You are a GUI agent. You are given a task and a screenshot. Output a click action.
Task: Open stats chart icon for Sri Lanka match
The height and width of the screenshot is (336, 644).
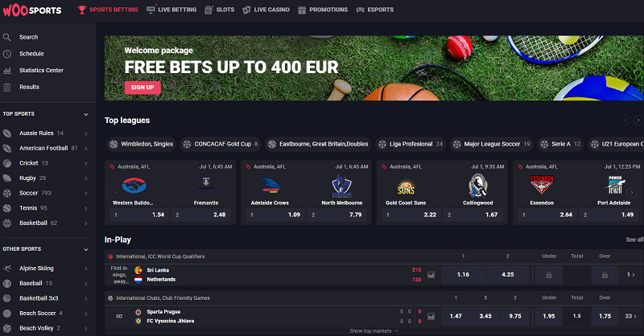[431, 275]
